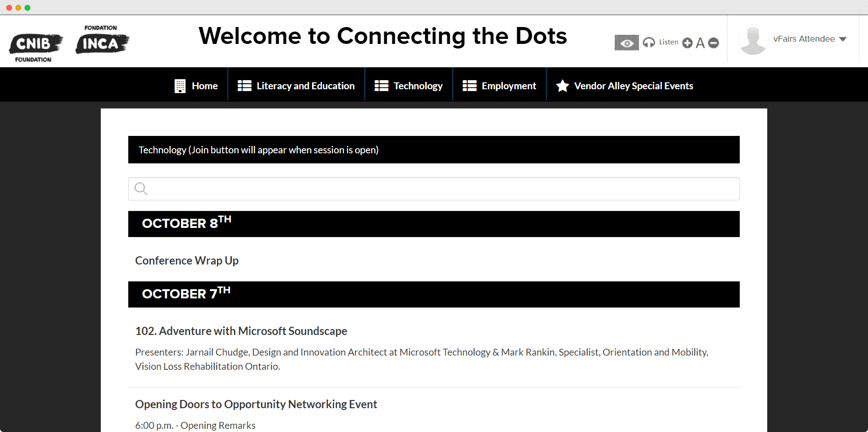
Task: Decrease text size with the minus icon
Action: click(713, 43)
